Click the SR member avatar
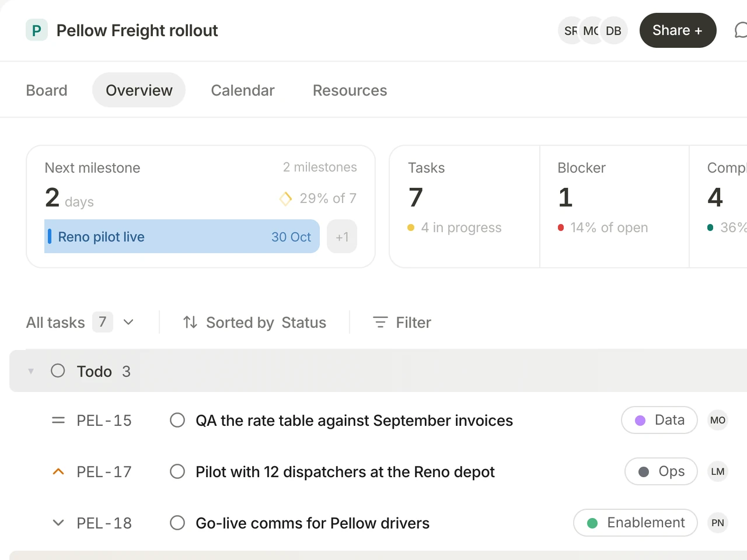 (x=571, y=30)
